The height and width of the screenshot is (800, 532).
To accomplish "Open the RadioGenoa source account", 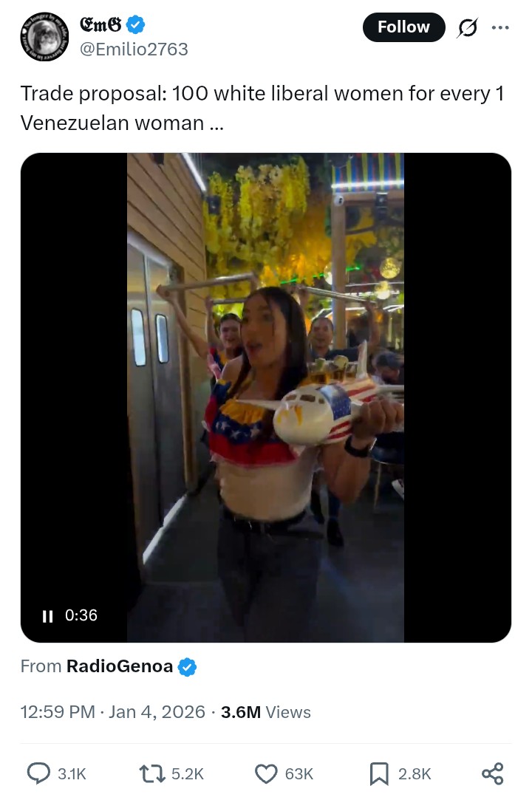I will (x=120, y=666).
